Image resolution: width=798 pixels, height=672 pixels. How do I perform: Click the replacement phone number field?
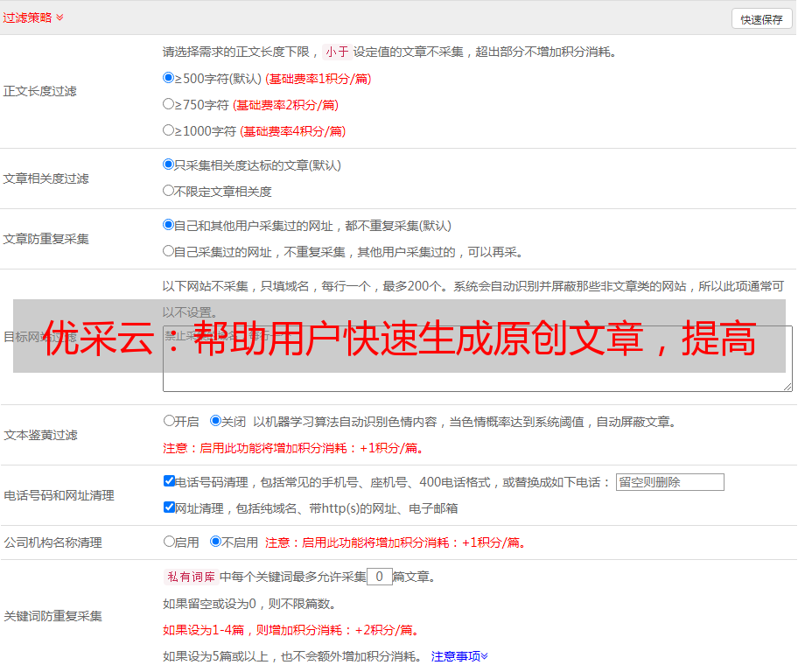(669, 482)
